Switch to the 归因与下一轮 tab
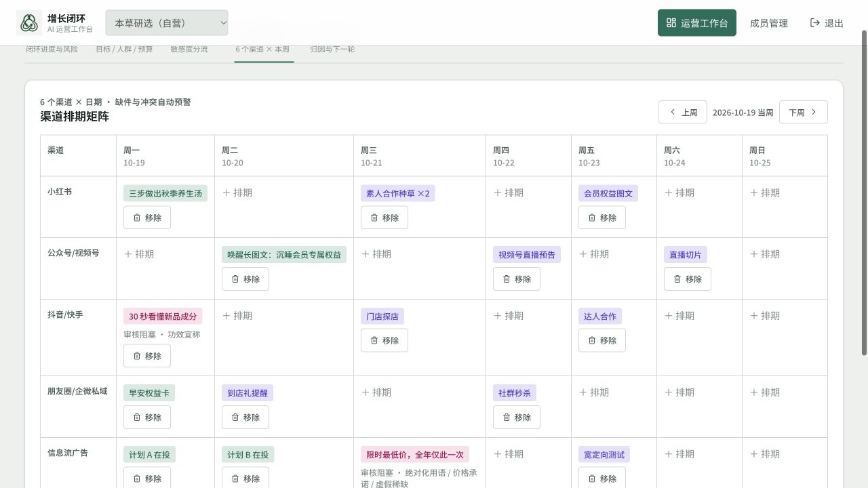Viewport: 868px width, 488px height. click(x=333, y=49)
